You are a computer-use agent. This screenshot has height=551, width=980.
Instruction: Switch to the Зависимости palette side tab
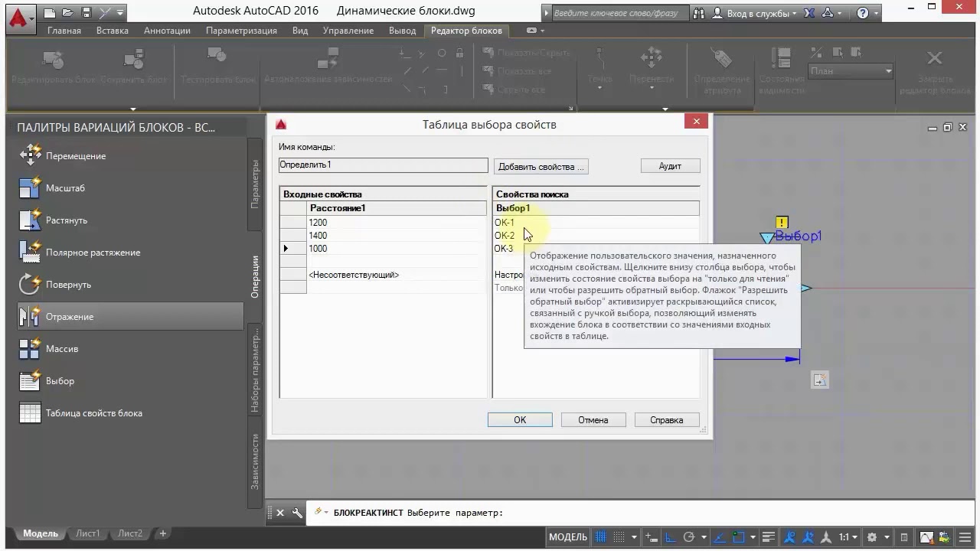pyautogui.click(x=255, y=461)
